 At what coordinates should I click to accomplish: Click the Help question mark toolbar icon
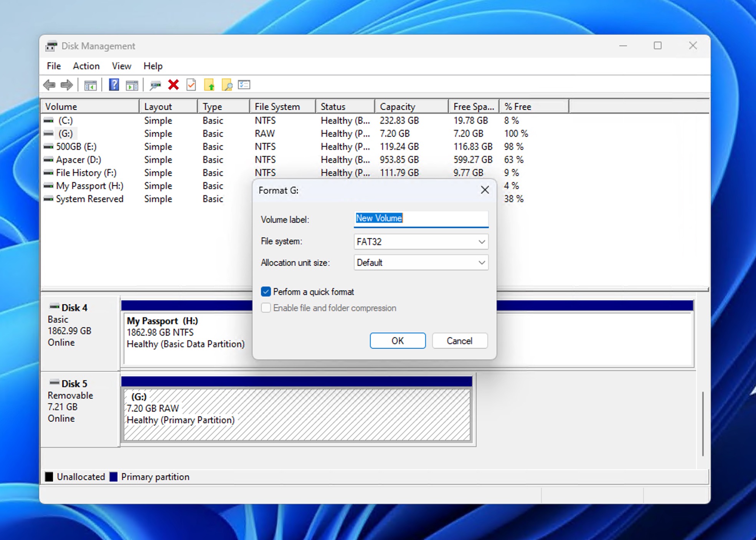(x=114, y=85)
